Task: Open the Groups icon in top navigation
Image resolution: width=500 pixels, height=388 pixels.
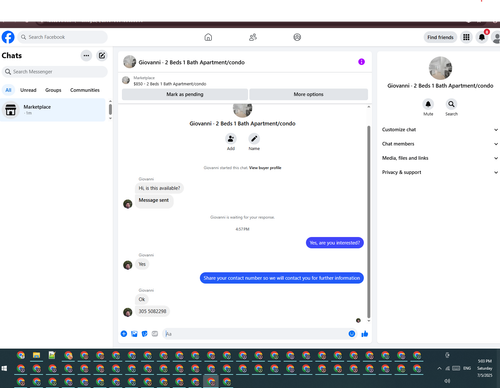Action: pos(297,37)
